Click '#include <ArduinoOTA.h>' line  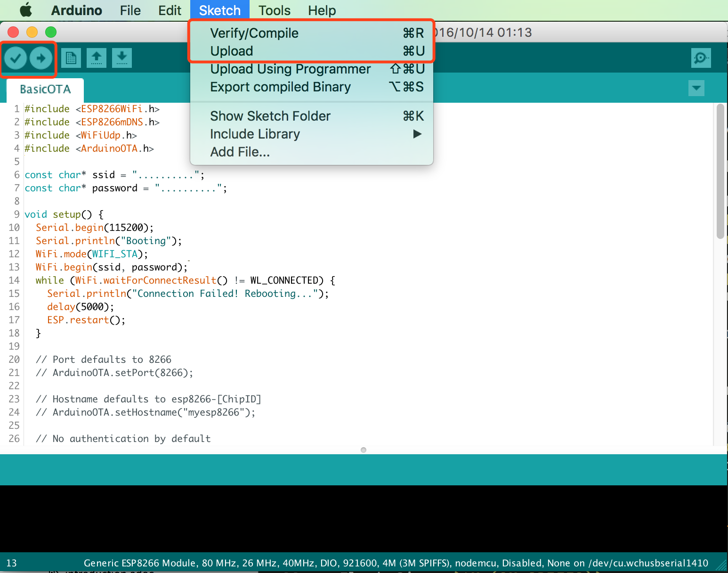pos(89,148)
